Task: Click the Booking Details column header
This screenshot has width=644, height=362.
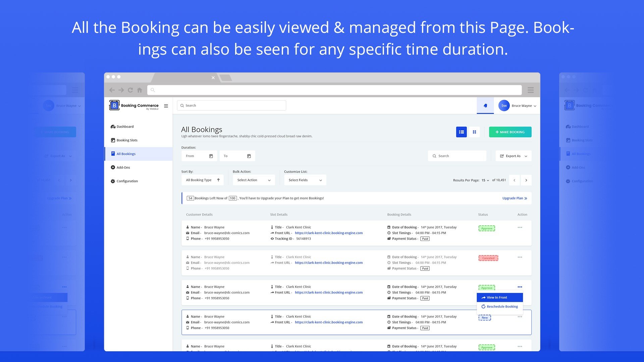Action: tap(399, 215)
